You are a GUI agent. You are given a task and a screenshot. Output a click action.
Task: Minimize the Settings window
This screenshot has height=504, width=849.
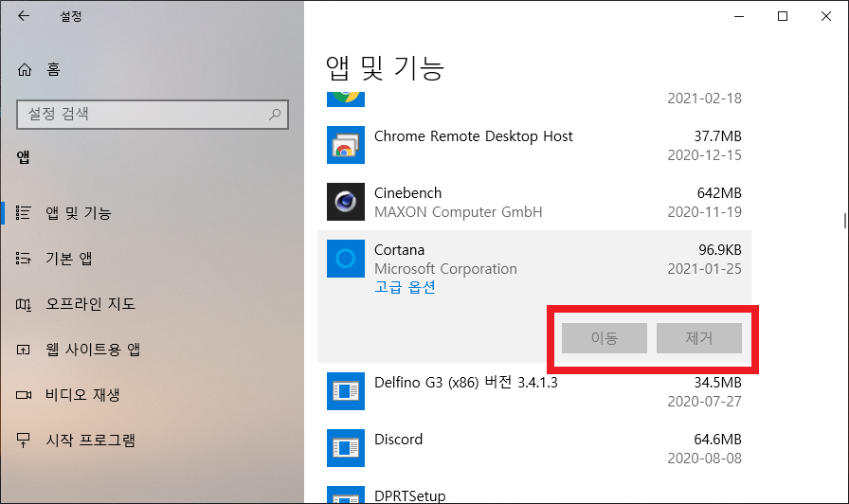click(739, 16)
